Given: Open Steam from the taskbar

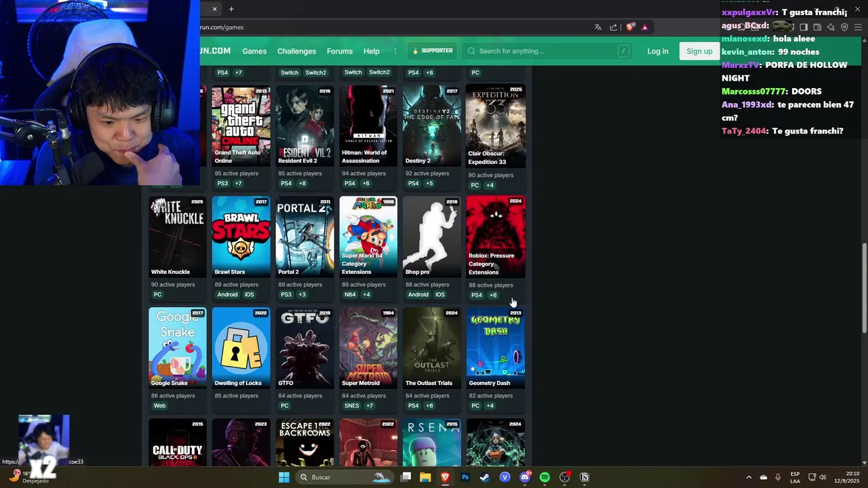Looking at the screenshot, I should pos(485,477).
